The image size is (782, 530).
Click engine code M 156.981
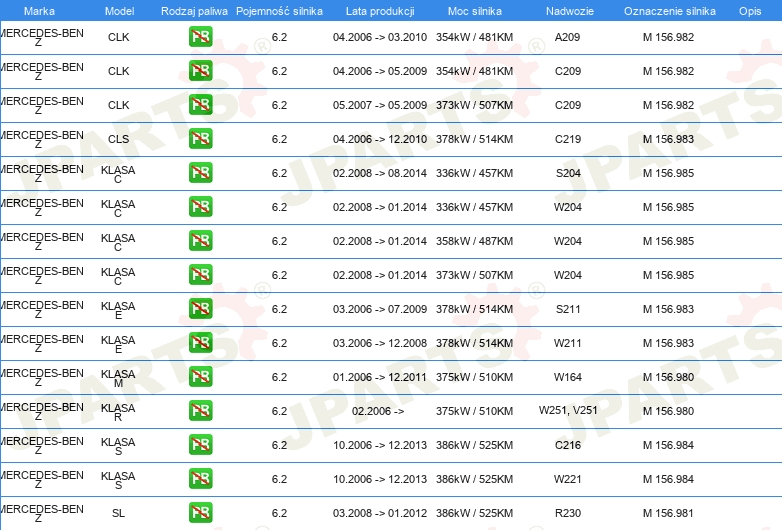[x=668, y=513]
